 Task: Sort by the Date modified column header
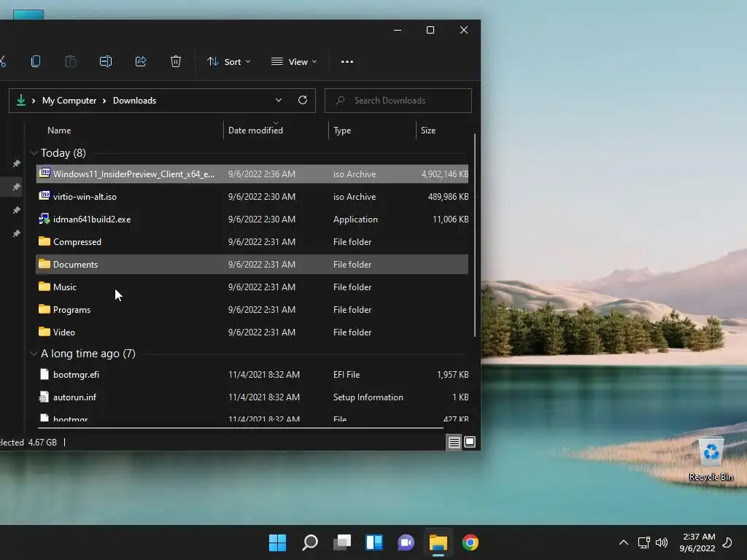pos(255,131)
